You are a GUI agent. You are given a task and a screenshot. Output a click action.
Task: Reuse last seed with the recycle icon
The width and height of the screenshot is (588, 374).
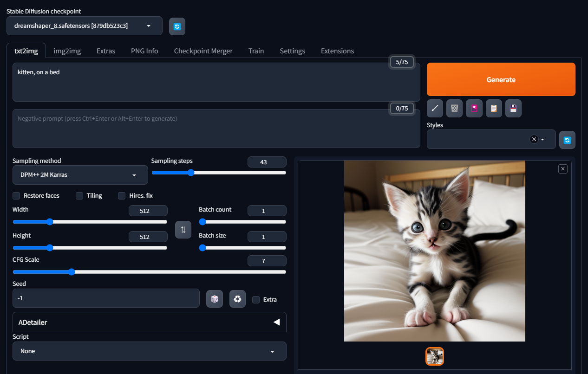coord(237,298)
